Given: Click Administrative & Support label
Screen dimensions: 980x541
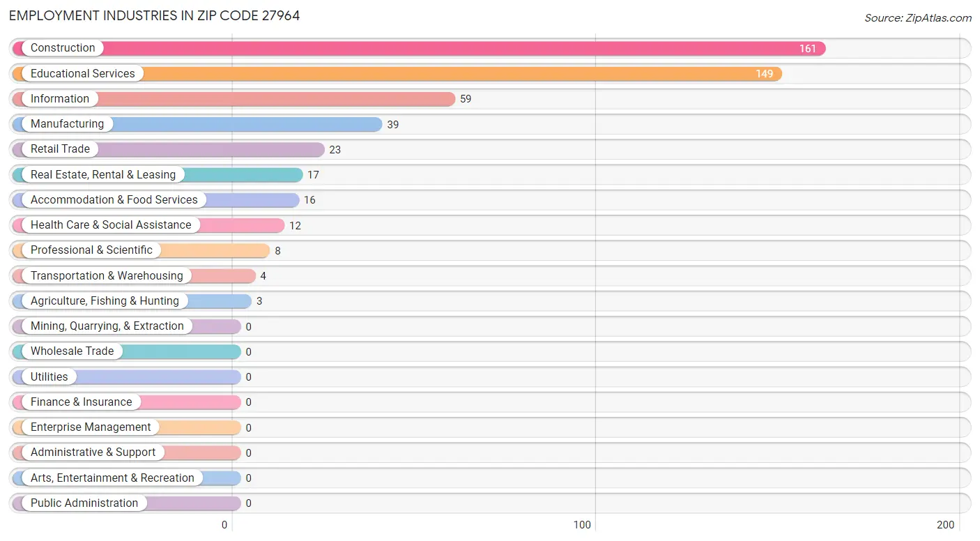Looking at the screenshot, I should [x=93, y=452].
